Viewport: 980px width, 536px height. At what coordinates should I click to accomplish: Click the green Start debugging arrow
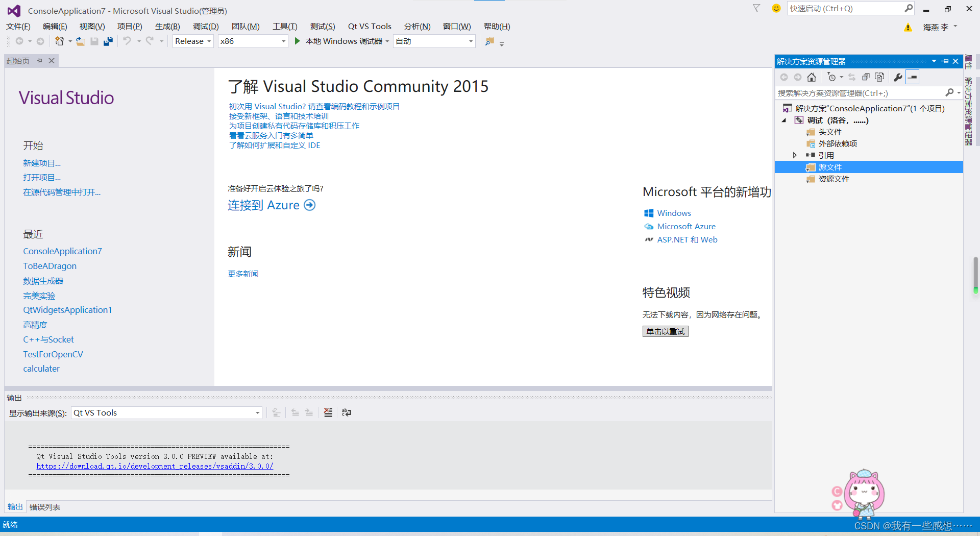click(x=297, y=41)
